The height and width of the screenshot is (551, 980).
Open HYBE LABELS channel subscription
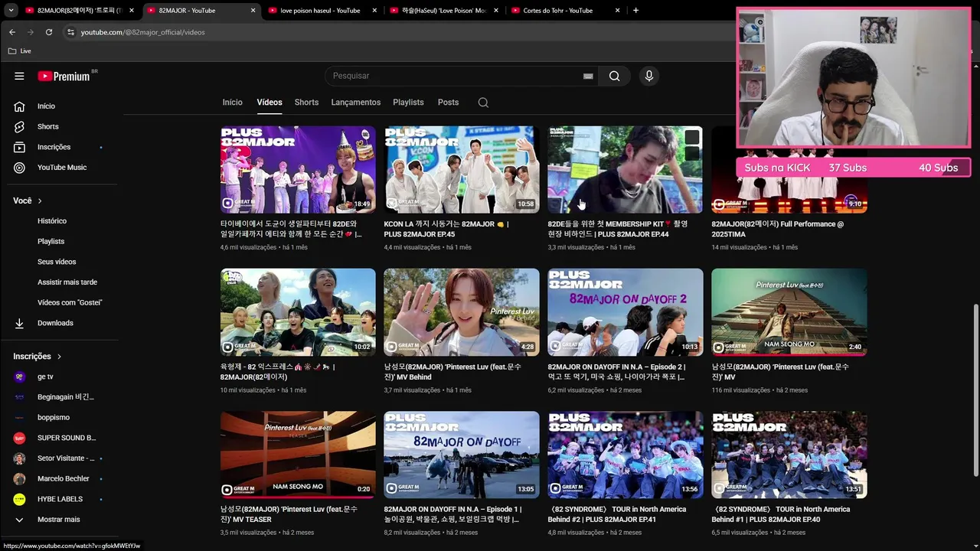58,499
